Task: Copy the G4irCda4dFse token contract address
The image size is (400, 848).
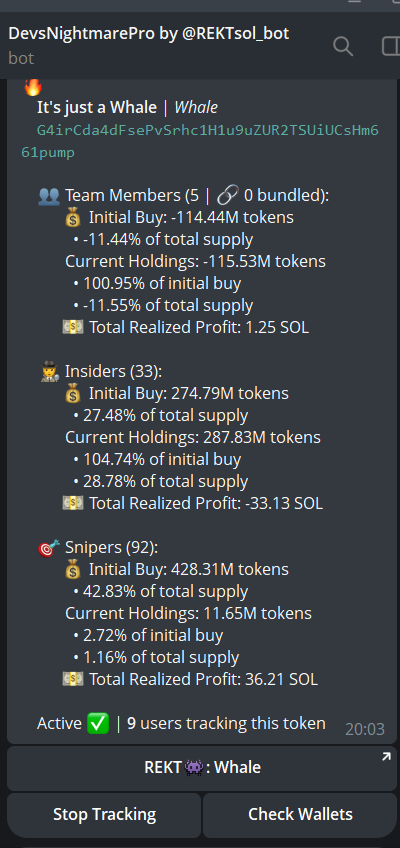Action: (x=200, y=142)
